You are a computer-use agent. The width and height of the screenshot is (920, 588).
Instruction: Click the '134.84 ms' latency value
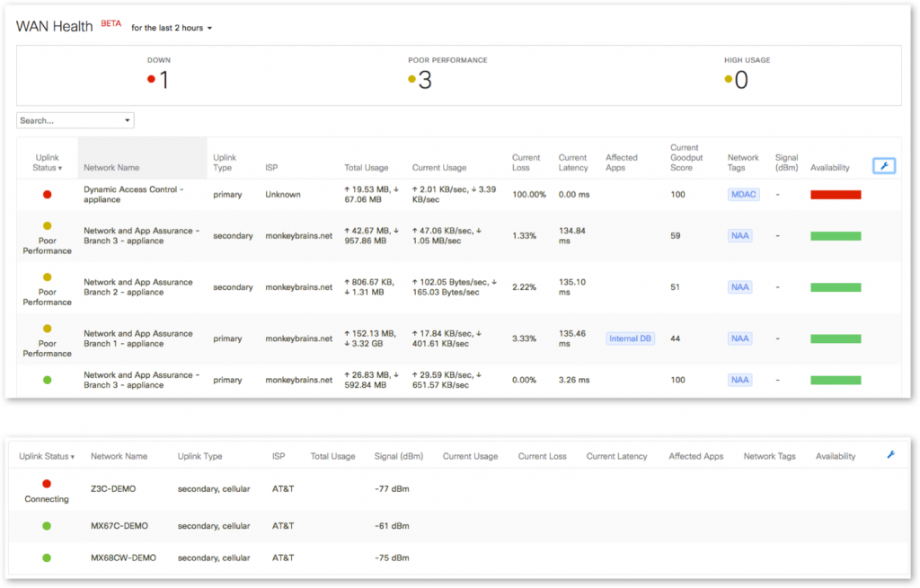click(572, 236)
